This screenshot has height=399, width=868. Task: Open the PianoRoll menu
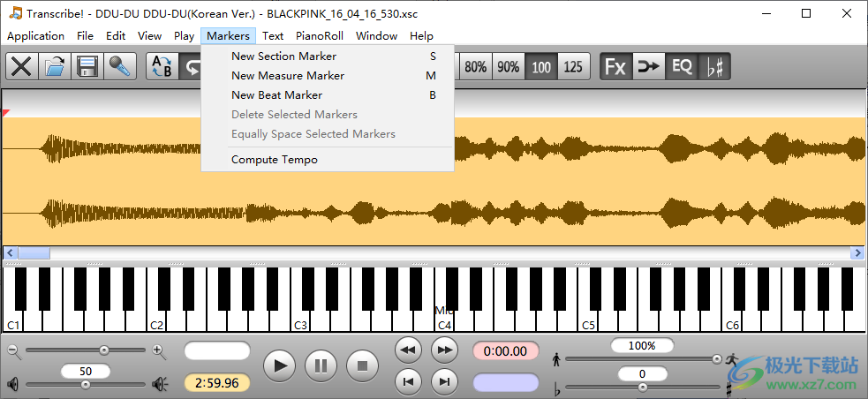[x=320, y=36]
